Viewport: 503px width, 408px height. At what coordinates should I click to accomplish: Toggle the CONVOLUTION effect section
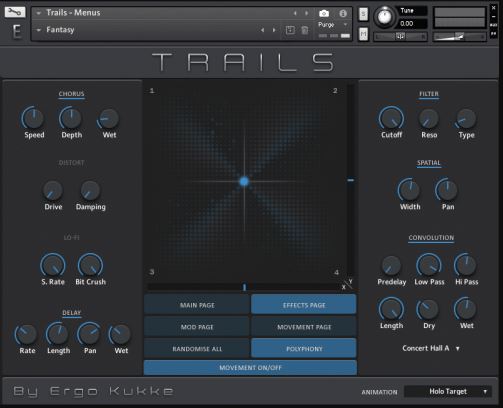[x=431, y=238]
